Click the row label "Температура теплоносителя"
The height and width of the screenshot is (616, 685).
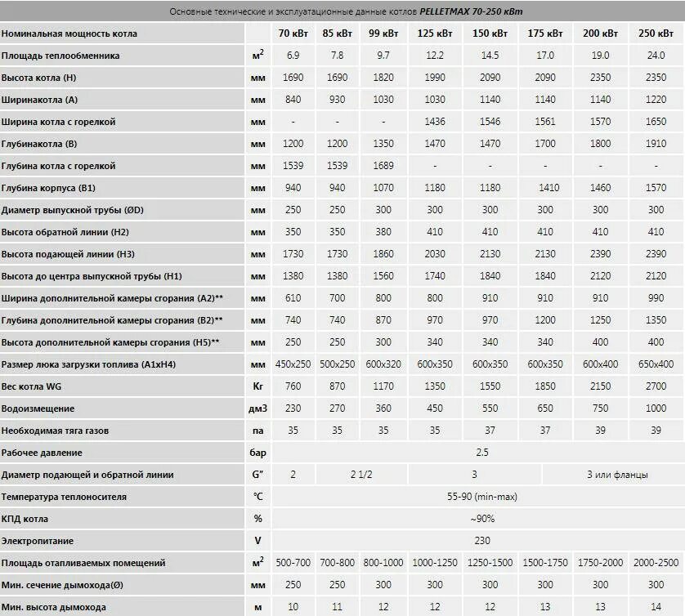[64, 497]
